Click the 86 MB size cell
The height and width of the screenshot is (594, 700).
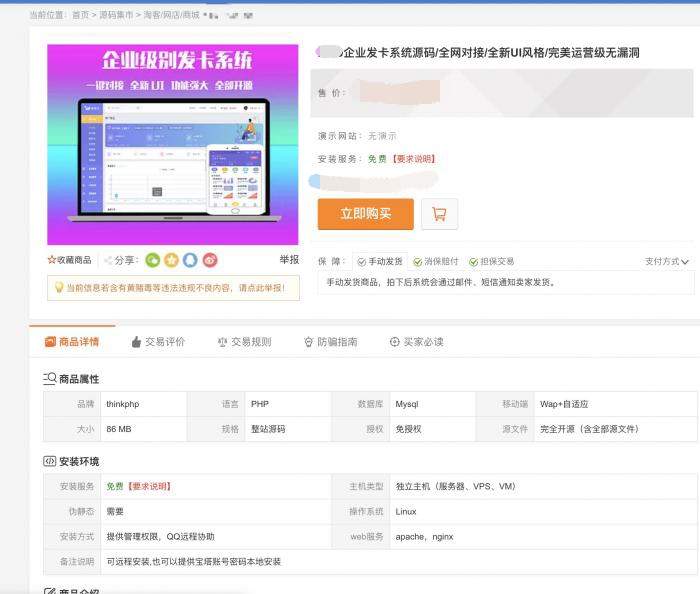144,429
